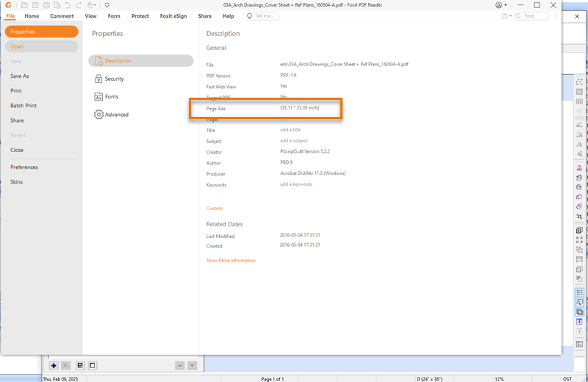Screen dimensions: 588x382
Task: Click the empty checkbox button in background panel
Action: pyautogui.click(x=93, y=366)
